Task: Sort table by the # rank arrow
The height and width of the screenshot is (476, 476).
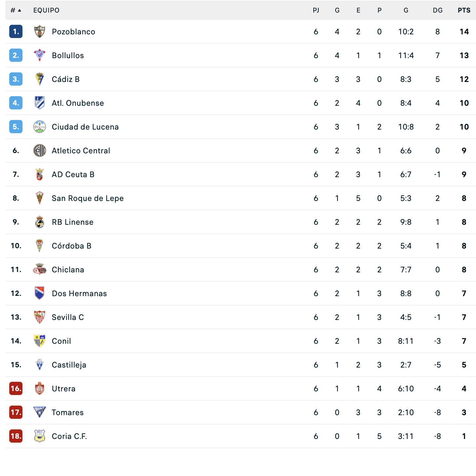Action: coord(20,10)
